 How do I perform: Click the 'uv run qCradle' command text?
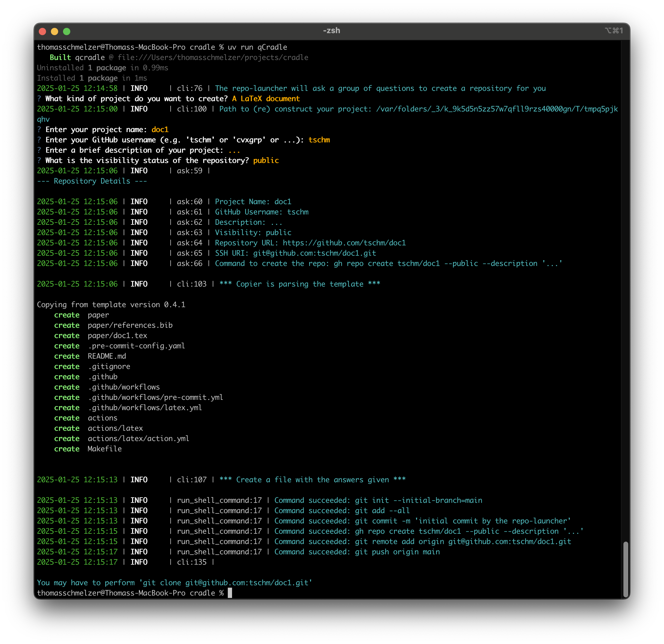click(x=257, y=47)
